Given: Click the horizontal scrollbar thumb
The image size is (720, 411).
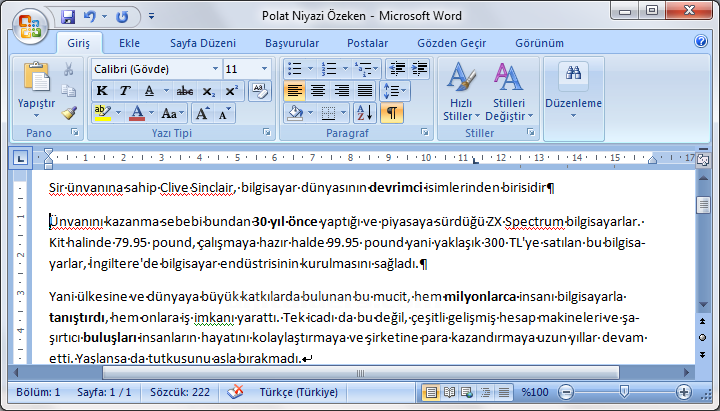Looking at the screenshot, I should [361, 373].
